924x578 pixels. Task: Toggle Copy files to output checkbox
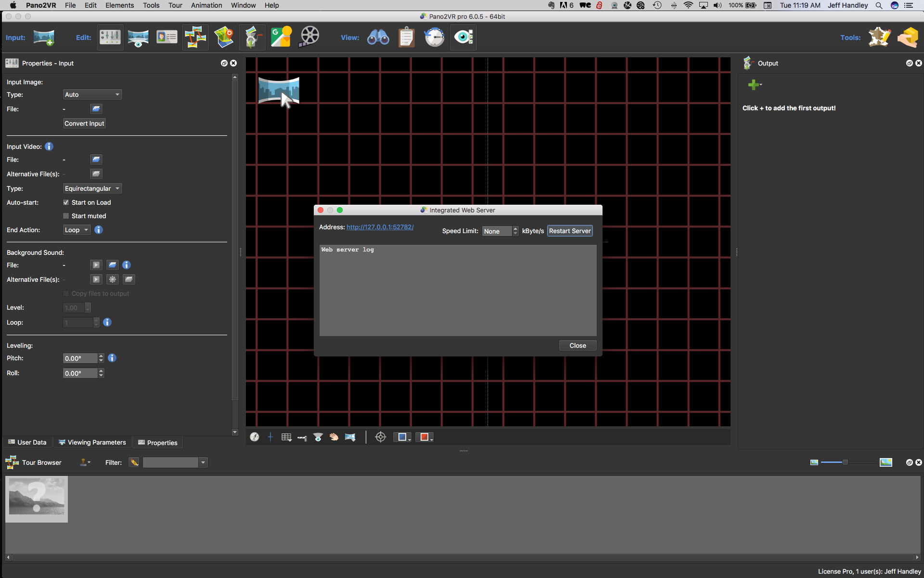pyautogui.click(x=65, y=294)
